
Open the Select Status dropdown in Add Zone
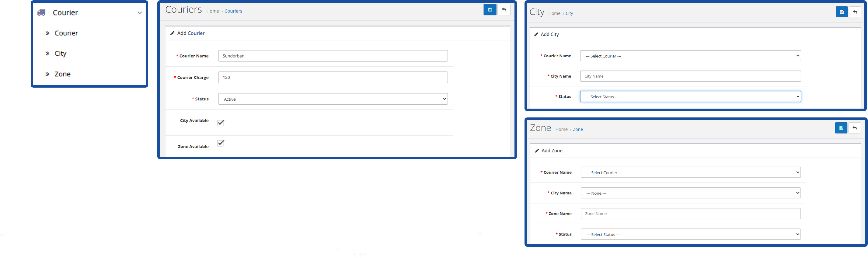(691, 235)
